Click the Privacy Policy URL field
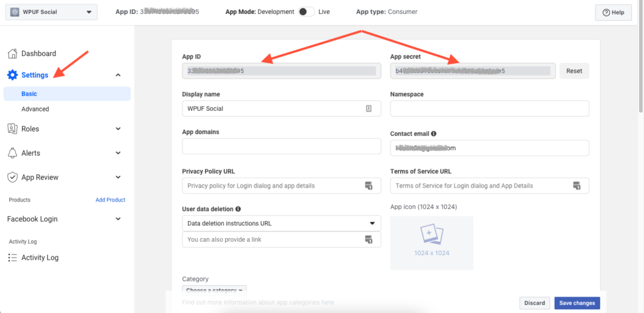Viewport: 644px width, 313px height. click(x=281, y=186)
